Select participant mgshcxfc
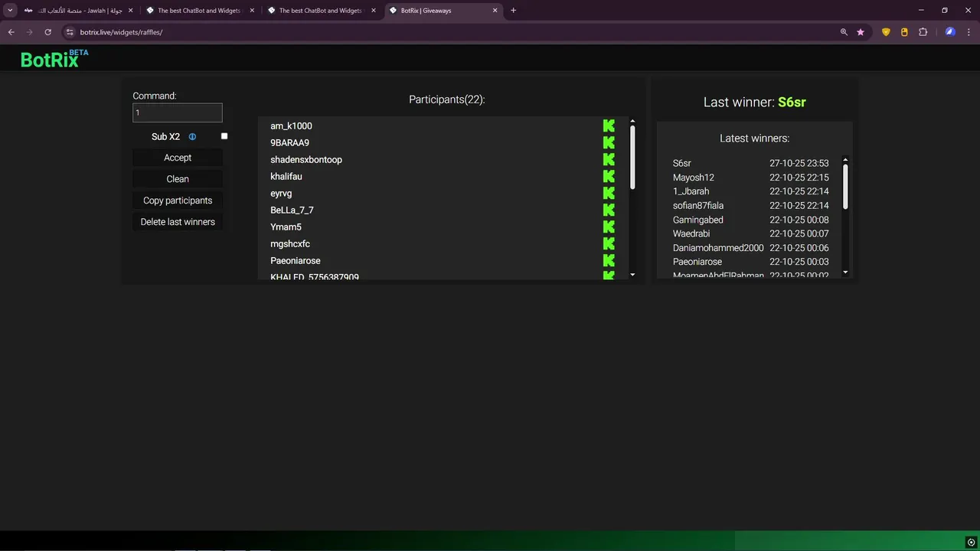Image resolution: width=980 pixels, height=551 pixels. 290,243
